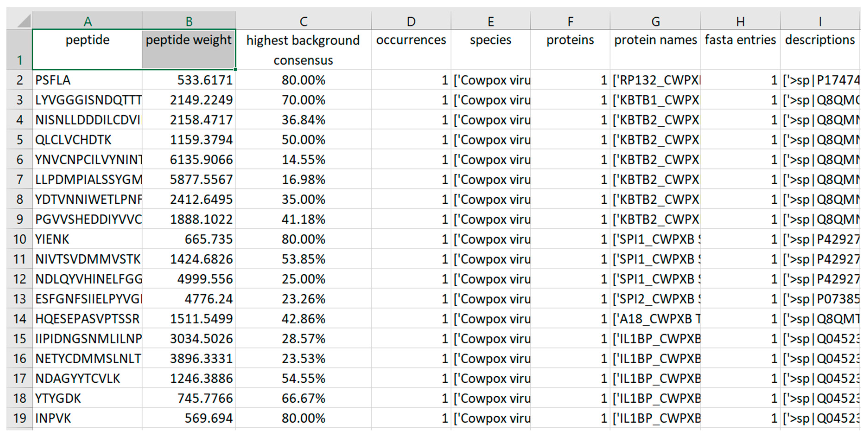Select the YIENK peptide cell
The height and width of the screenshot is (442, 868).
click(x=87, y=239)
